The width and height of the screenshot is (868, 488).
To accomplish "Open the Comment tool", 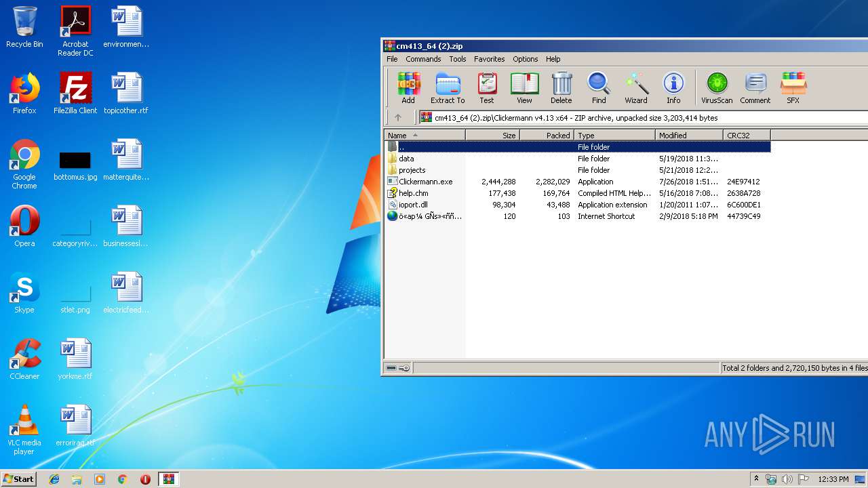I will (x=755, y=88).
